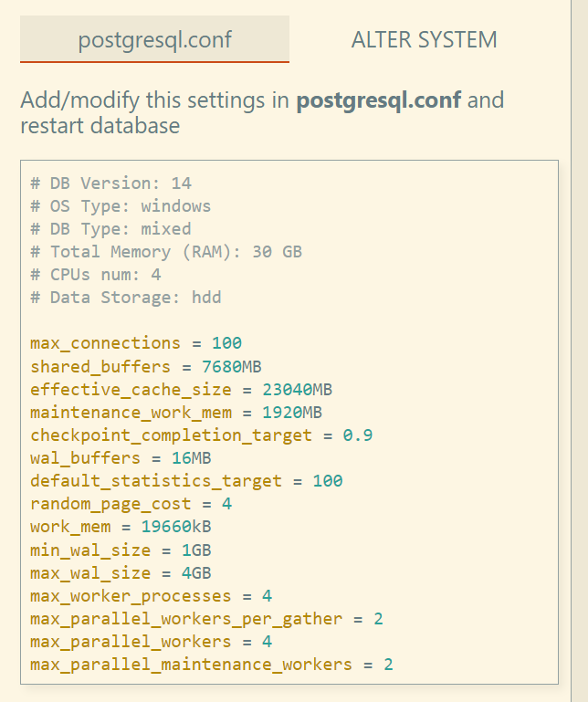Image resolution: width=588 pixels, height=702 pixels.
Task: Click the random_page_cost = 4 line
Action: [131, 504]
